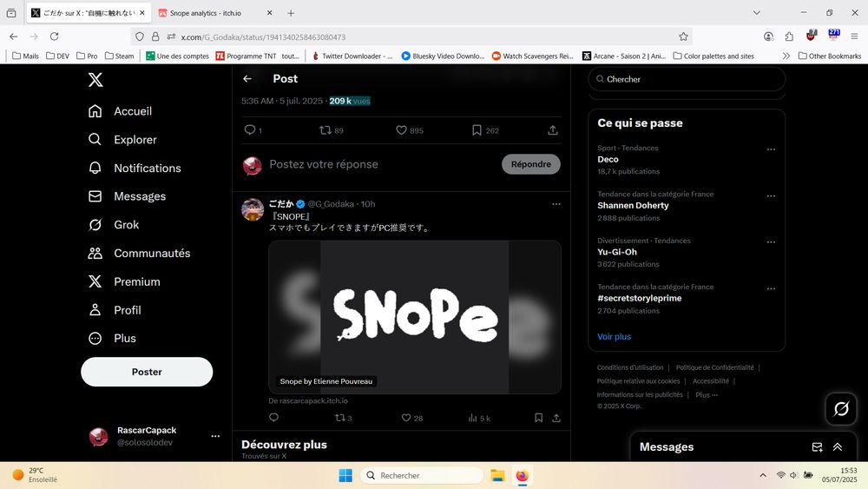
Task: Open options for #secretstoryleprime trend
Action: coord(771,288)
